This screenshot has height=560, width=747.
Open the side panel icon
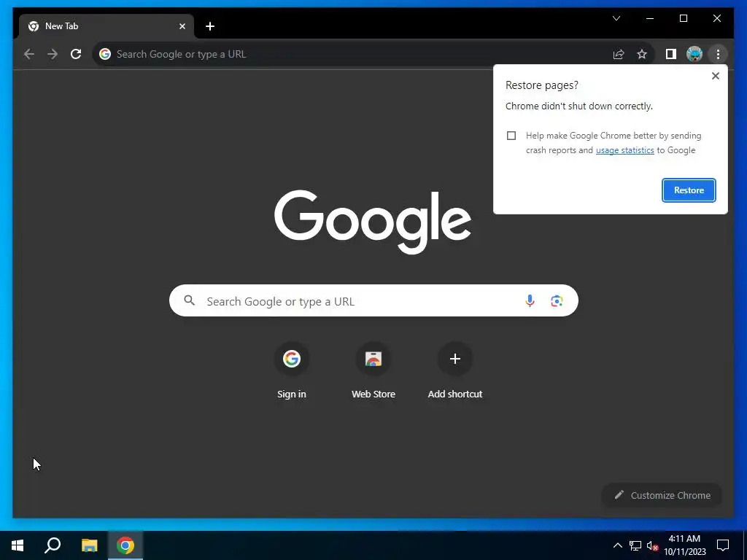[x=671, y=54]
